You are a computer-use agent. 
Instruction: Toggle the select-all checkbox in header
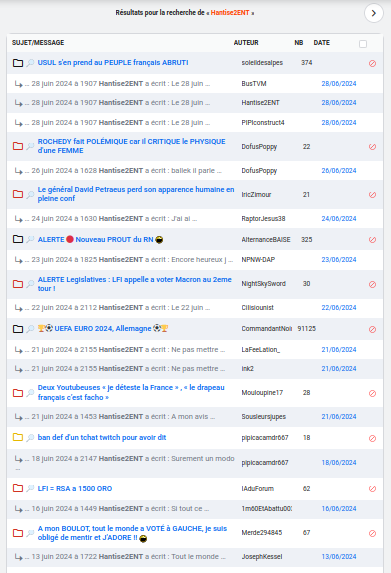click(363, 44)
